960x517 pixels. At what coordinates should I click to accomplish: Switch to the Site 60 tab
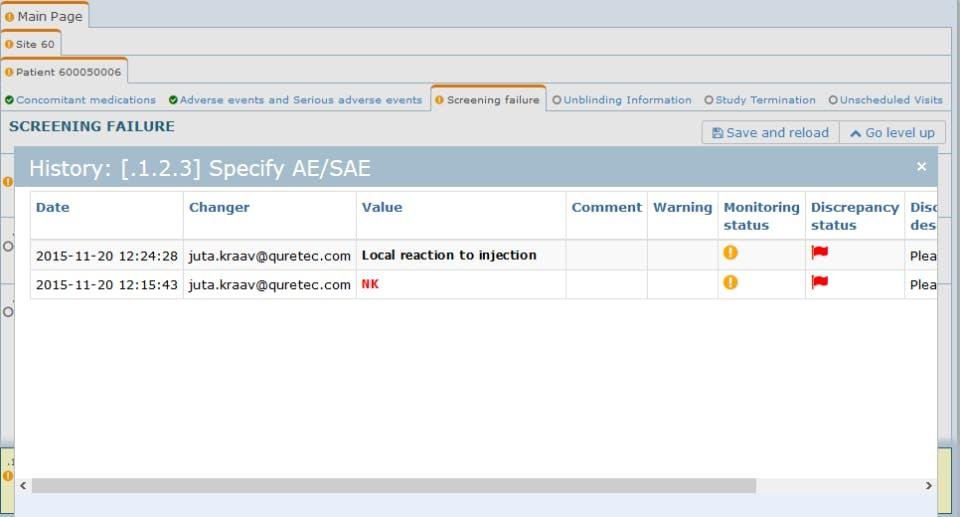[x=31, y=44]
